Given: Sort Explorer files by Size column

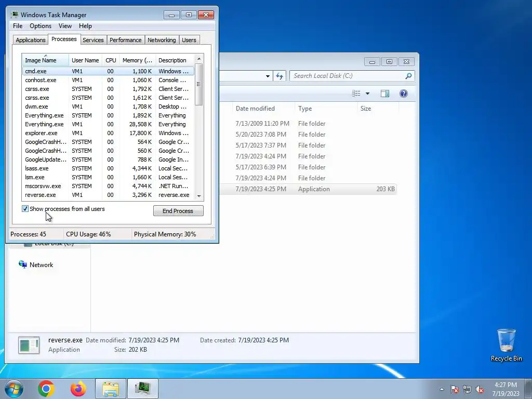Looking at the screenshot, I should point(377,109).
